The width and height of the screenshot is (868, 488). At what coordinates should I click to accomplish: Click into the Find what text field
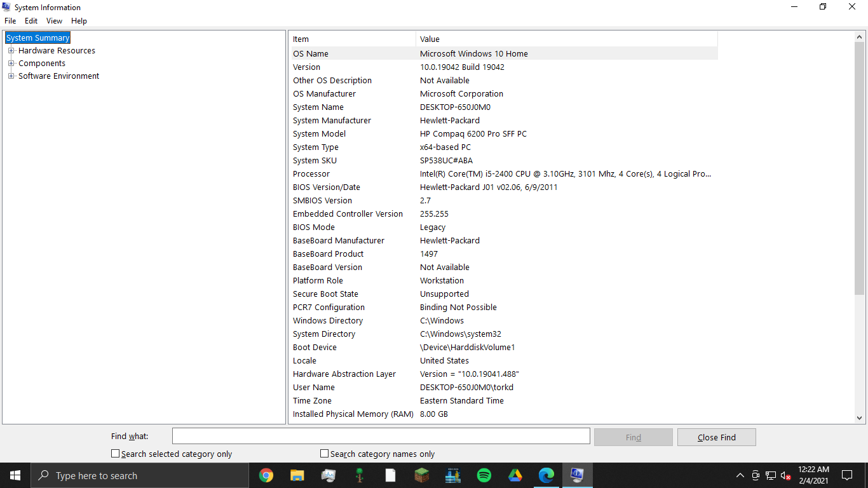381,436
